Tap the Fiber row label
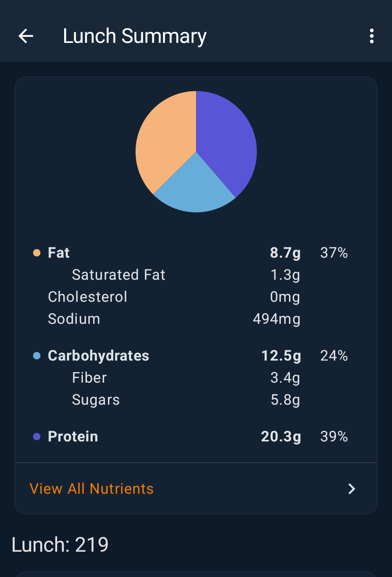 tap(89, 378)
